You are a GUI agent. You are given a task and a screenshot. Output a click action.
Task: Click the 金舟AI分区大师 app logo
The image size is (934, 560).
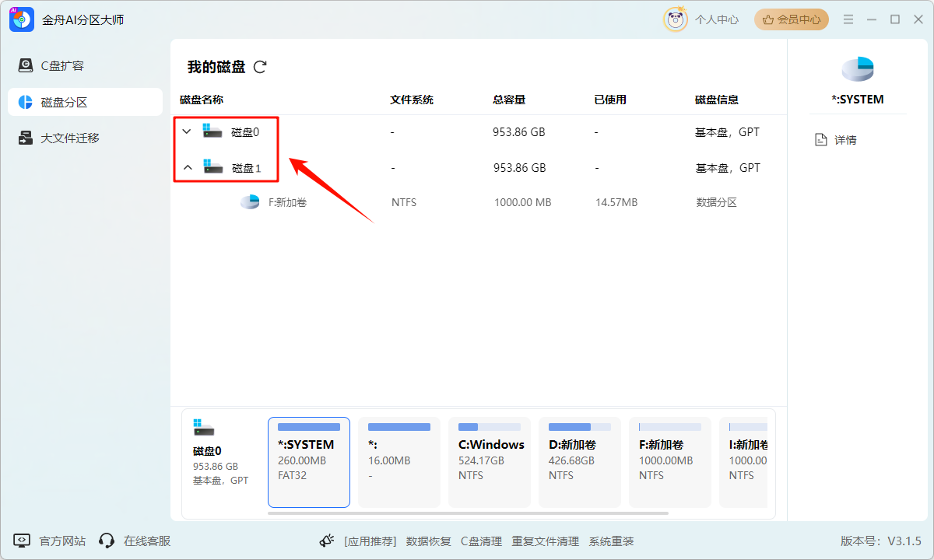pos(22,19)
